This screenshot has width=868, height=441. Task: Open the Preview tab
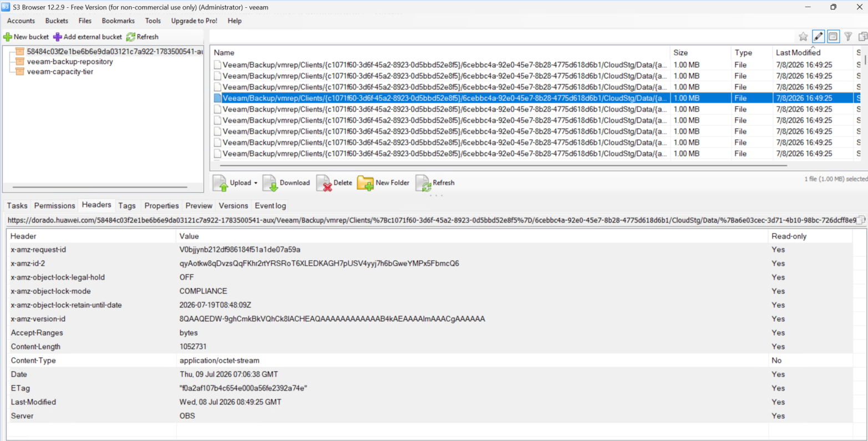(199, 206)
